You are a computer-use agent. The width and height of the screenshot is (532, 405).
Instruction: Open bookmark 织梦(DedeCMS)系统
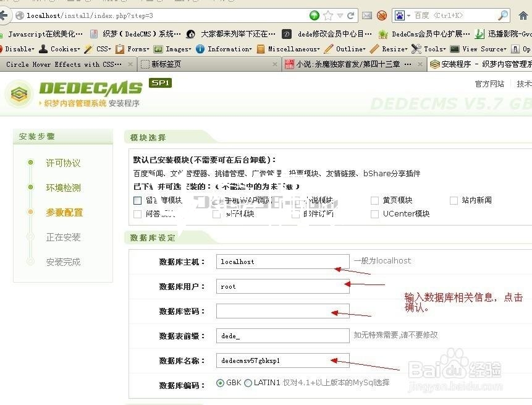pyautogui.click(x=135, y=34)
